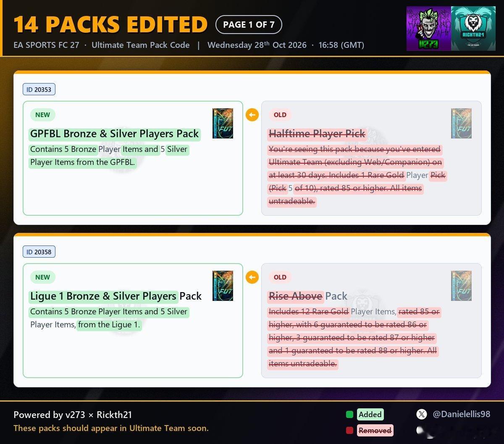The image size is (504, 444).
Task: Open the Rise Above Pack thumbnail
Action: tap(461, 286)
